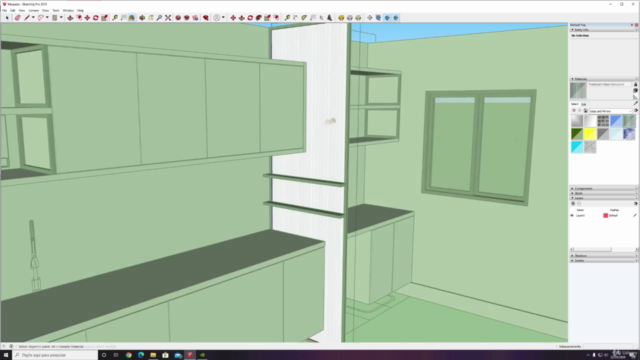Viewport: 640px width, 360px height.
Task: Select the Line pencil tool
Action: coord(27,18)
